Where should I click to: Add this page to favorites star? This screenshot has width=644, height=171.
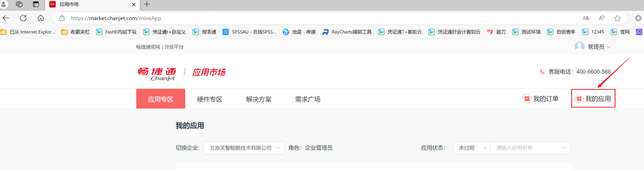617,18
